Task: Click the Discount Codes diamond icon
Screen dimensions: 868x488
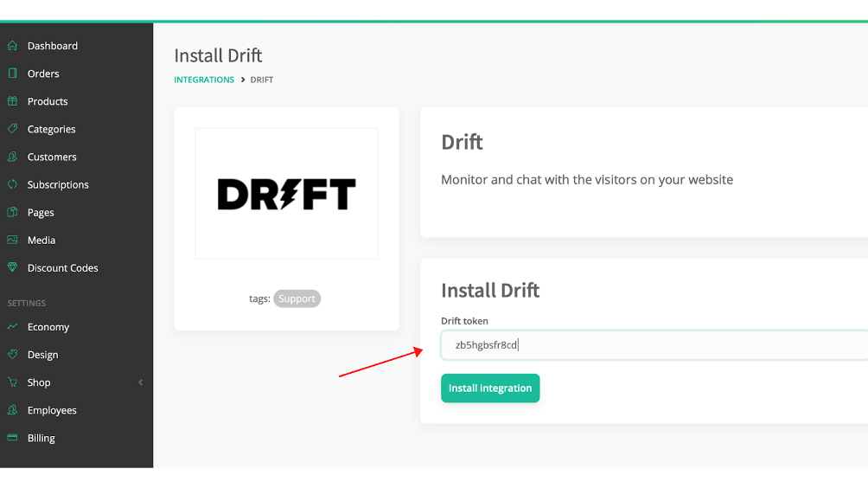Action: [x=12, y=267]
